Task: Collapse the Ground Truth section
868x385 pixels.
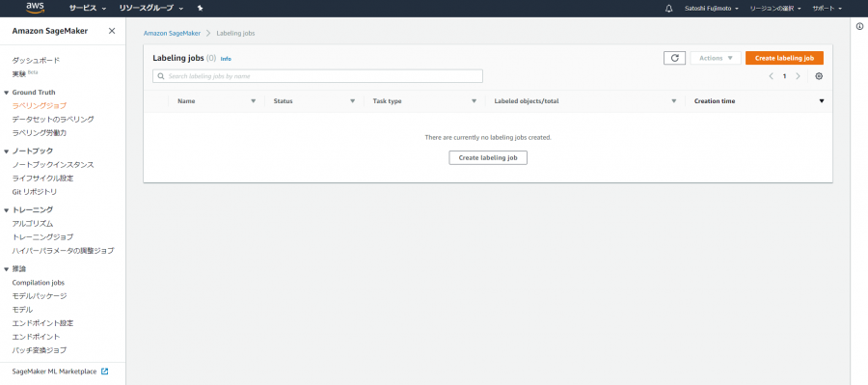Action: (x=7, y=93)
